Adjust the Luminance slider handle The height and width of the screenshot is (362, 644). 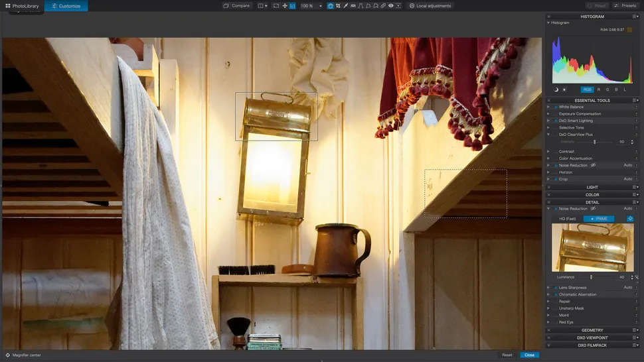click(x=591, y=277)
